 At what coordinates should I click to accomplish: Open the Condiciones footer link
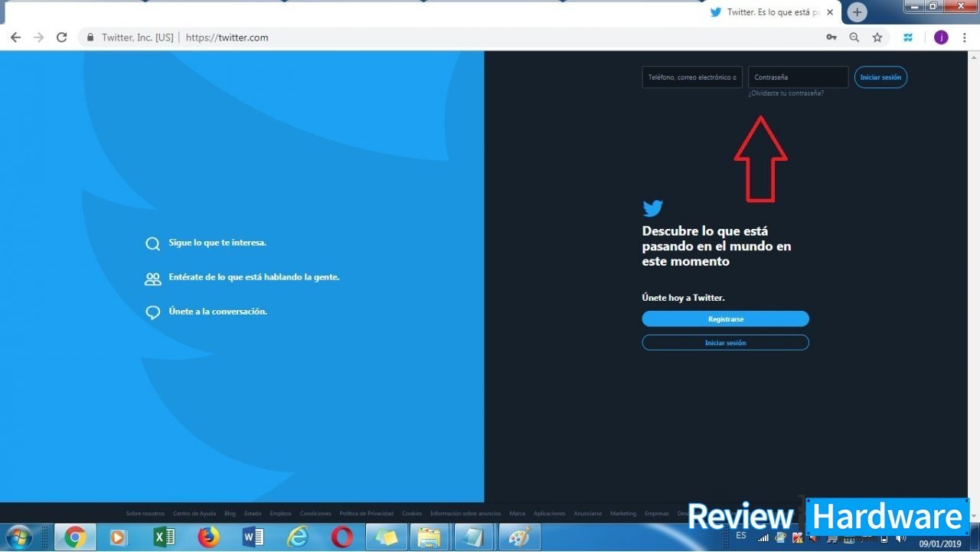coord(315,514)
